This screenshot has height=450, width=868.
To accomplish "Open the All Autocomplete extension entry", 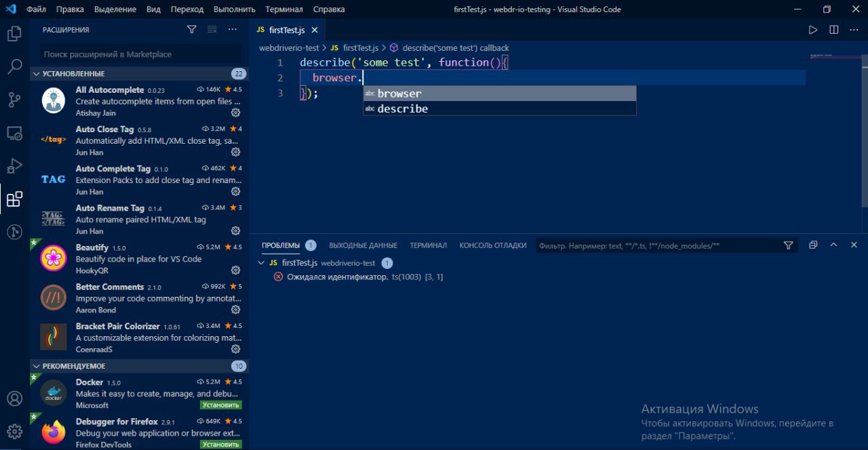I will [139, 101].
